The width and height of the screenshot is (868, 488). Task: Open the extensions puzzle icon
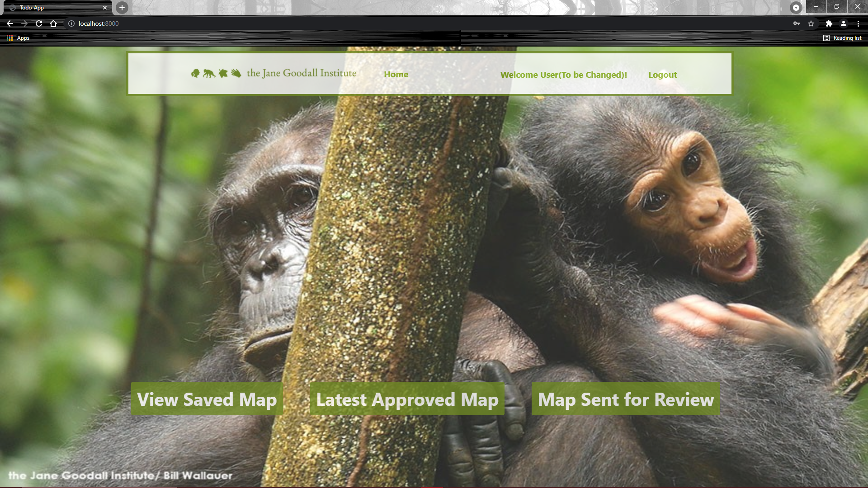tap(829, 23)
